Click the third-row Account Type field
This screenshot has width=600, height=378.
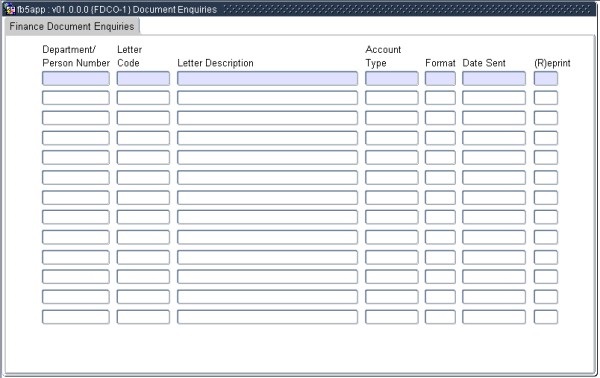[x=391, y=118]
